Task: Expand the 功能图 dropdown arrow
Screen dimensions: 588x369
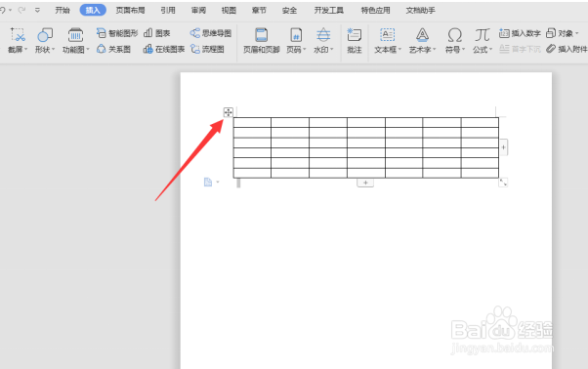Action: 88,50
